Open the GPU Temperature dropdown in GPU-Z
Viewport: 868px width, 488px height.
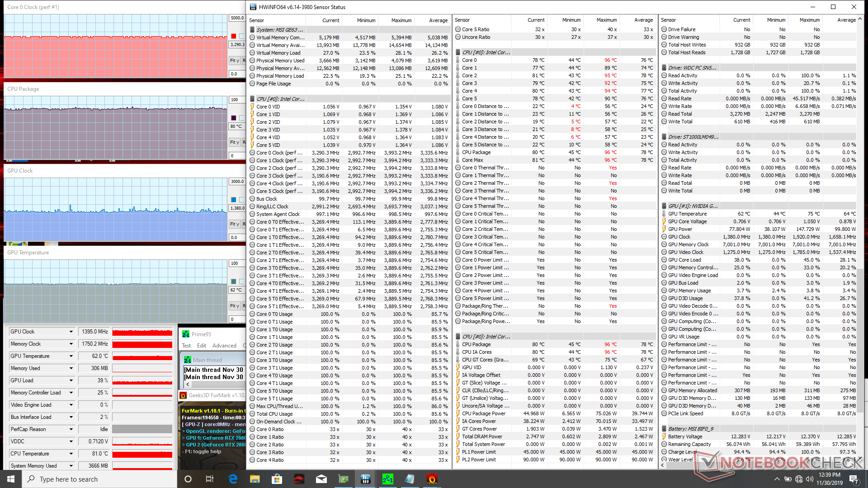(x=71, y=356)
